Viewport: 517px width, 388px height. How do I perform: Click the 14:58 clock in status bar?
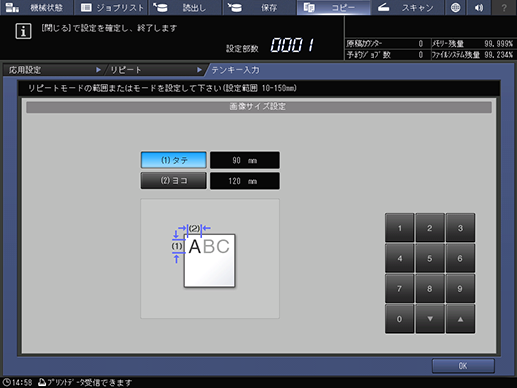click(x=17, y=382)
